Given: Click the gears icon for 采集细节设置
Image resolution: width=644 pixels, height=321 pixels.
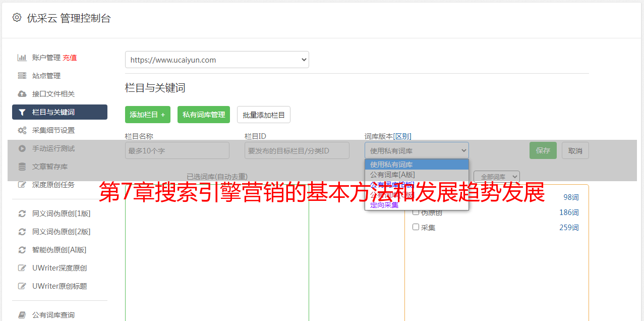Looking at the screenshot, I should point(22,130).
